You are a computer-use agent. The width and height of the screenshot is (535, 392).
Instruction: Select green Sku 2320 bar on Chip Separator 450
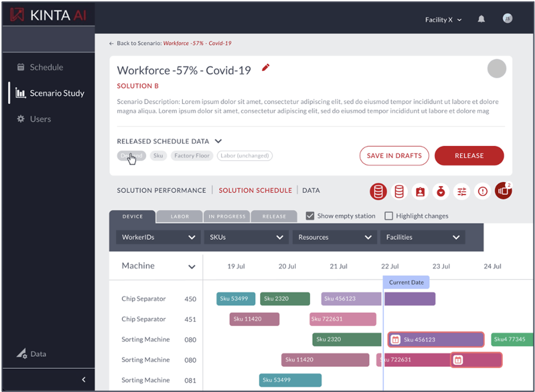click(x=285, y=299)
